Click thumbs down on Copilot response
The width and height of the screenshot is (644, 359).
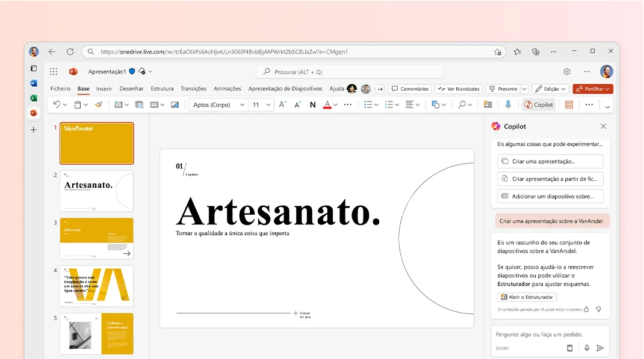pyautogui.click(x=598, y=309)
